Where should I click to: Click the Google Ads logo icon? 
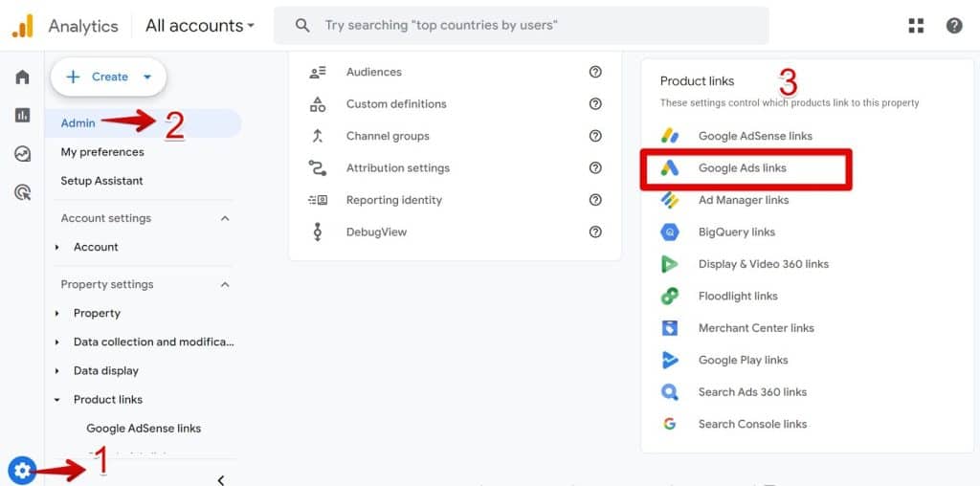670,168
